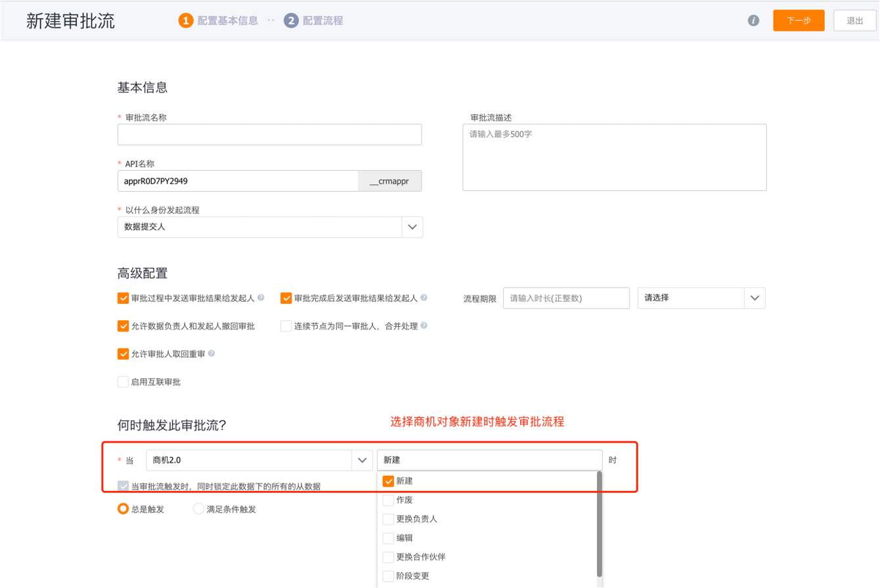Open the 流程期限 unit 请选择 dropdown
This screenshot has height=588, width=880.
click(754, 298)
